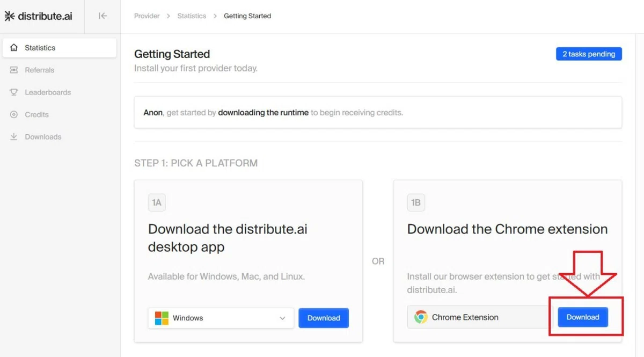Click the Leaderboards trophy icon
This screenshot has width=644, height=357.
(x=14, y=92)
